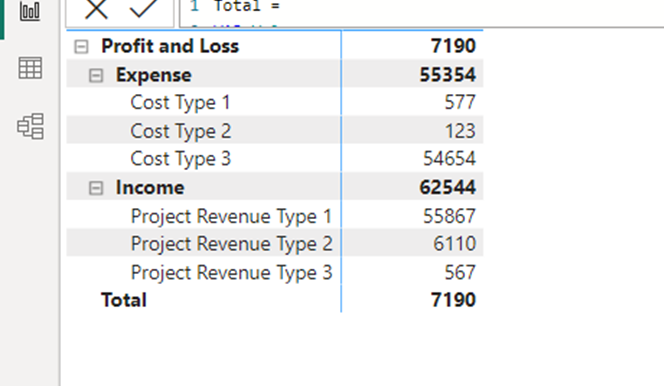Switch to the Data table view
Screen dimensions: 664x386
click(30, 68)
